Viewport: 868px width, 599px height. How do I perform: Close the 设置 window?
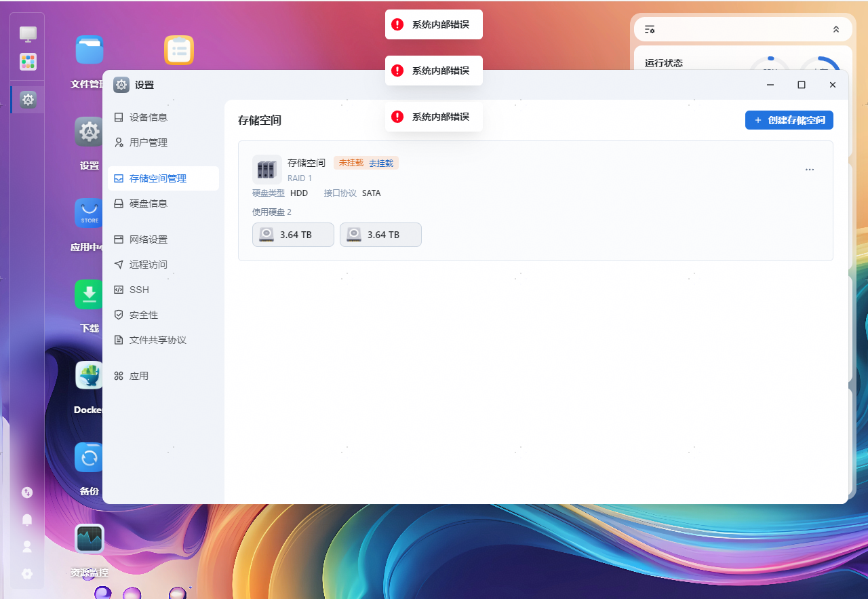833,85
